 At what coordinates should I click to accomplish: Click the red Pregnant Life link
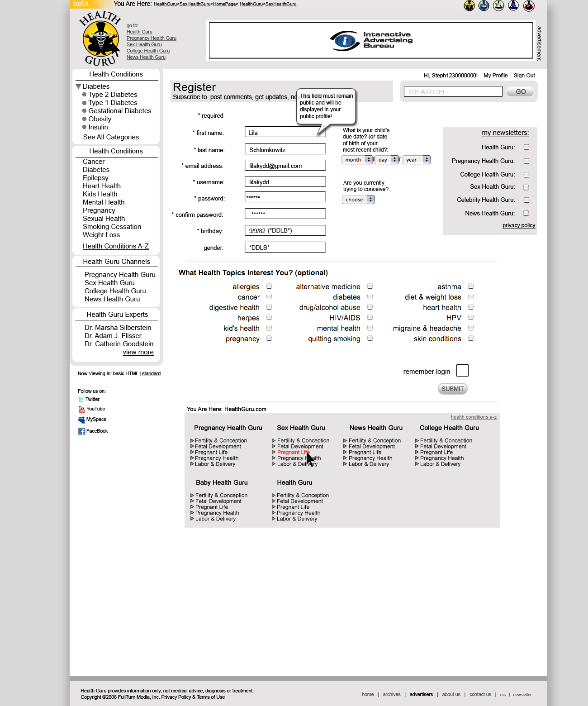(293, 453)
